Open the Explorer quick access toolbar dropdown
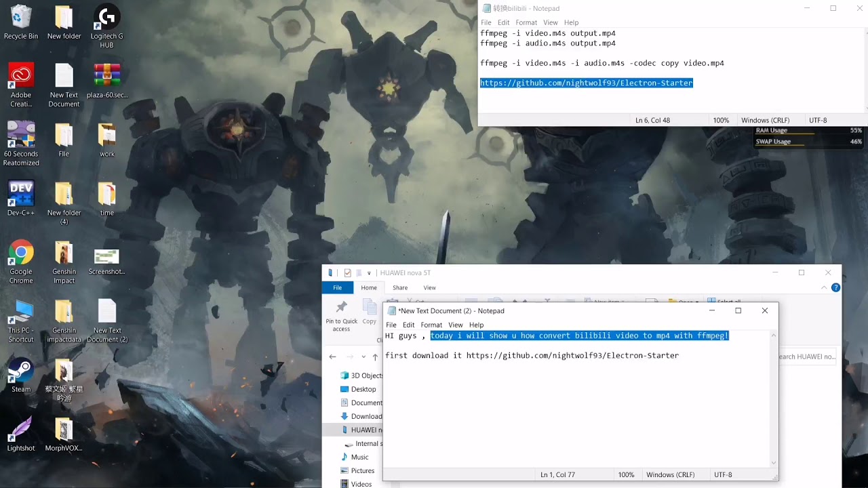Viewport: 868px width, 488px height. click(370, 273)
